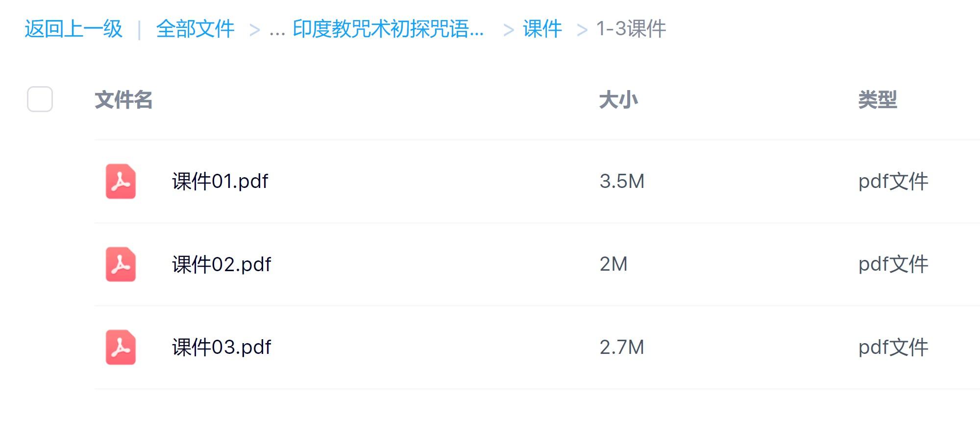This screenshot has width=980, height=442.
Task: Tick the select-all files checkbox
Action: tap(40, 99)
